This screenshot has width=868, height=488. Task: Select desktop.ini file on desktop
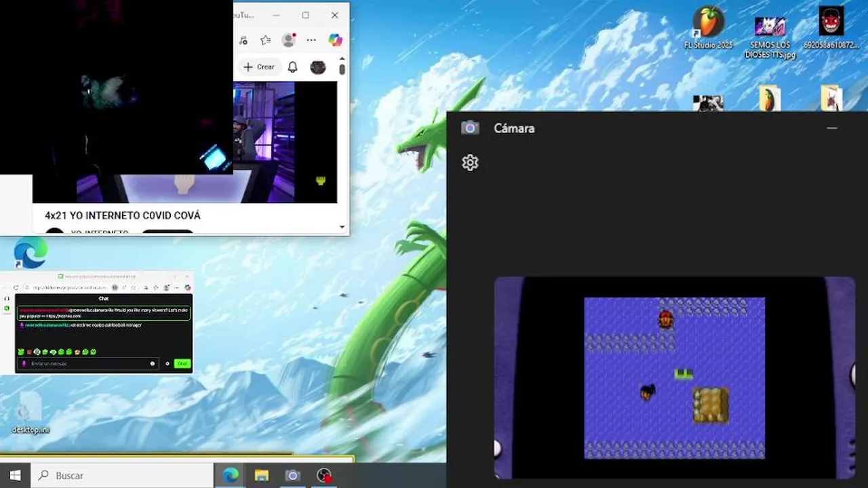pyautogui.click(x=31, y=413)
